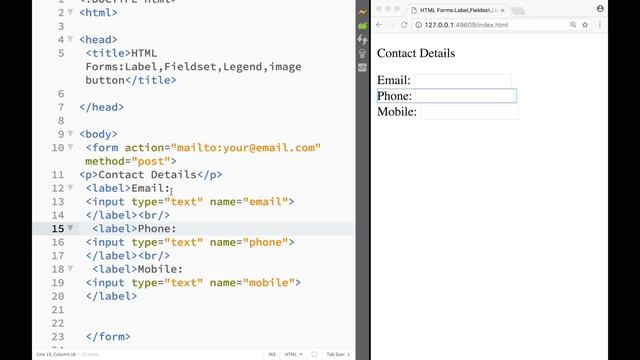This screenshot has width=640, height=360.
Task: Open the Chrome profile avatar
Action: click(600, 8)
